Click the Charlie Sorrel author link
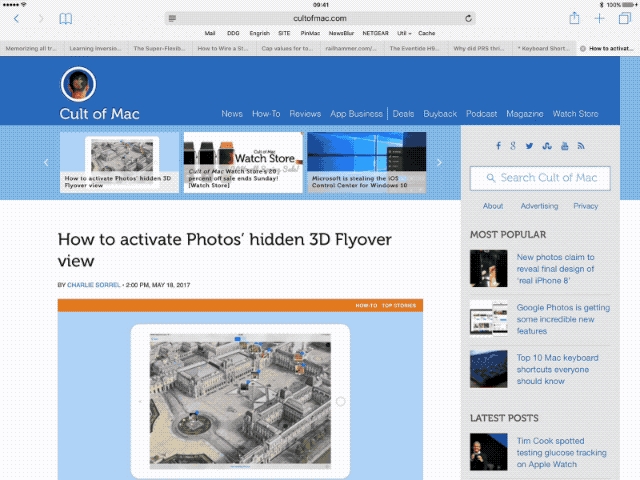Image resolution: width=640 pixels, height=480 pixels. [x=94, y=285]
